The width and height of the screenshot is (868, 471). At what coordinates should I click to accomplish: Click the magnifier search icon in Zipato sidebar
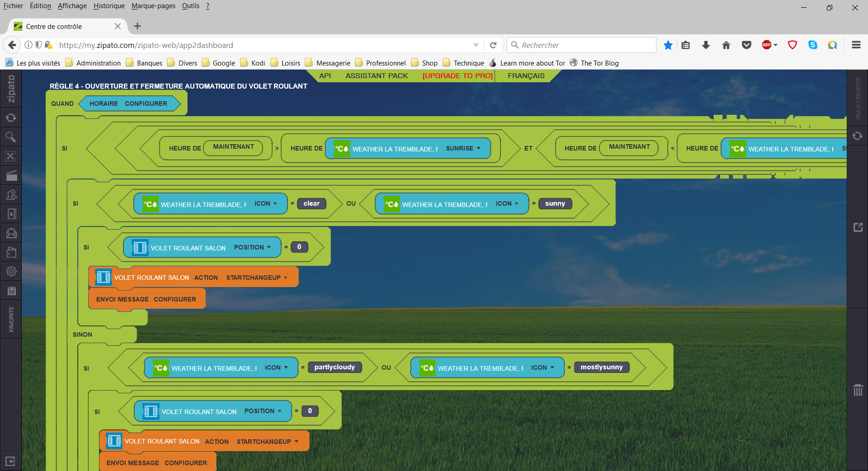[11, 137]
